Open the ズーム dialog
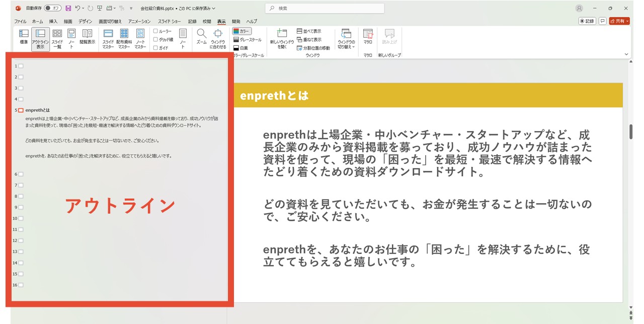The width and height of the screenshot is (644, 324). (201, 36)
